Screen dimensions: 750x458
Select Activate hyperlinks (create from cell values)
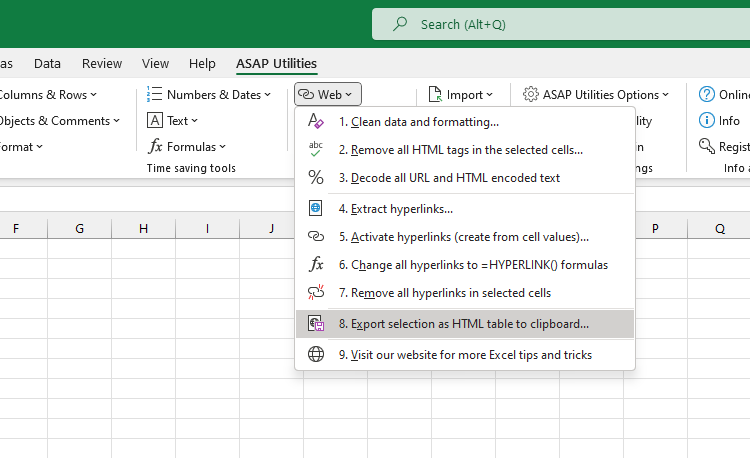click(x=465, y=237)
